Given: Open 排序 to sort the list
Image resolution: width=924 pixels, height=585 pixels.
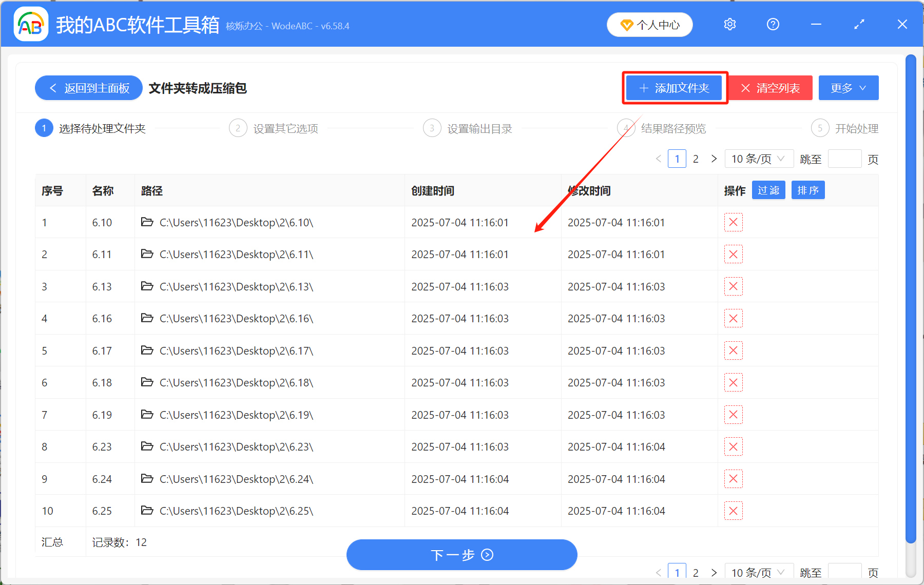Looking at the screenshot, I should [808, 190].
